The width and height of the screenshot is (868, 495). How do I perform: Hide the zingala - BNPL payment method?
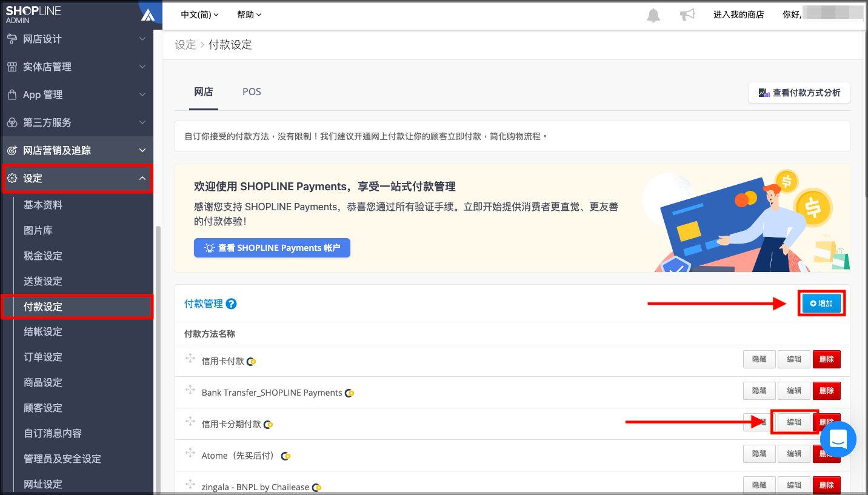(x=760, y=485)
